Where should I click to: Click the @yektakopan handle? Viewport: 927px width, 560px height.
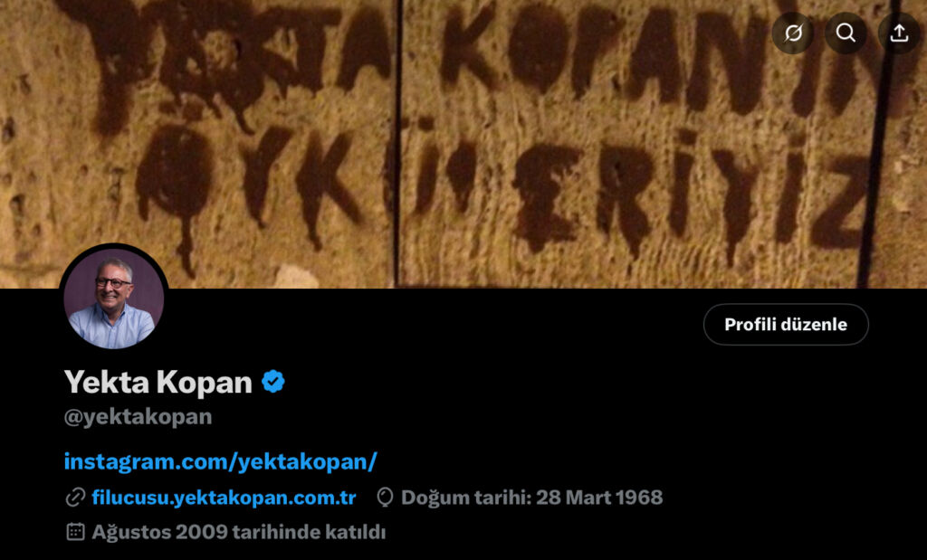[138, 416]
